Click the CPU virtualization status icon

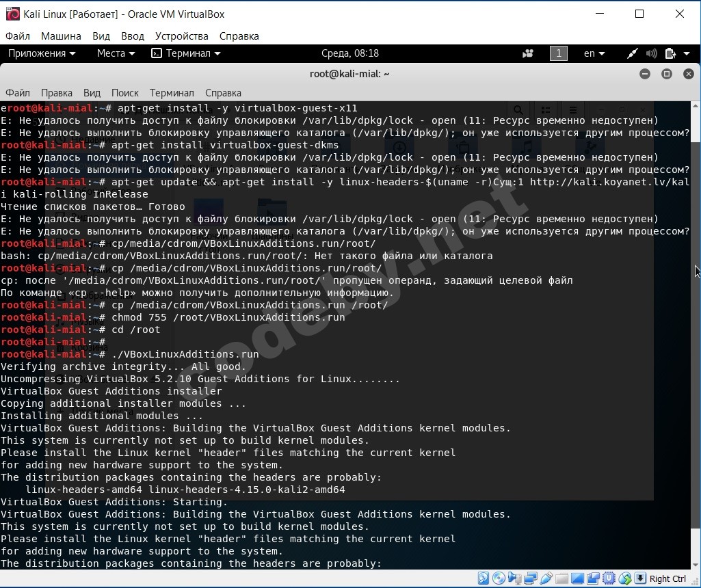pyautogui.click(x=609, y=578)
